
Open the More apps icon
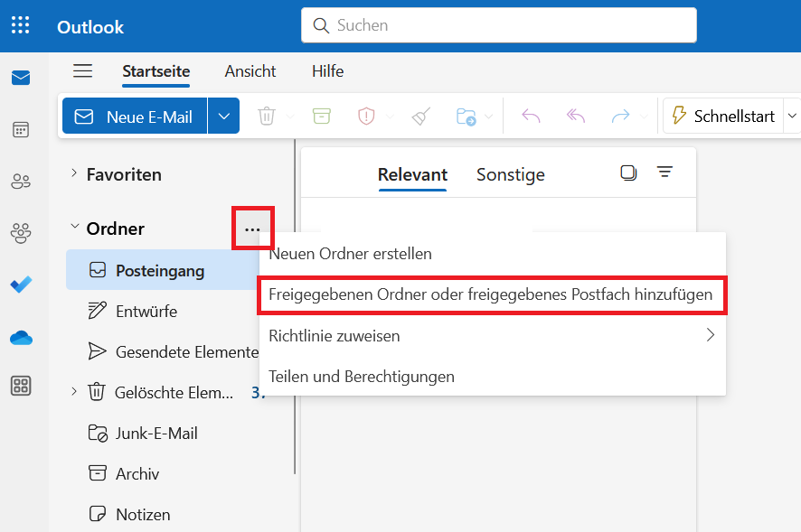pos(21,386)
